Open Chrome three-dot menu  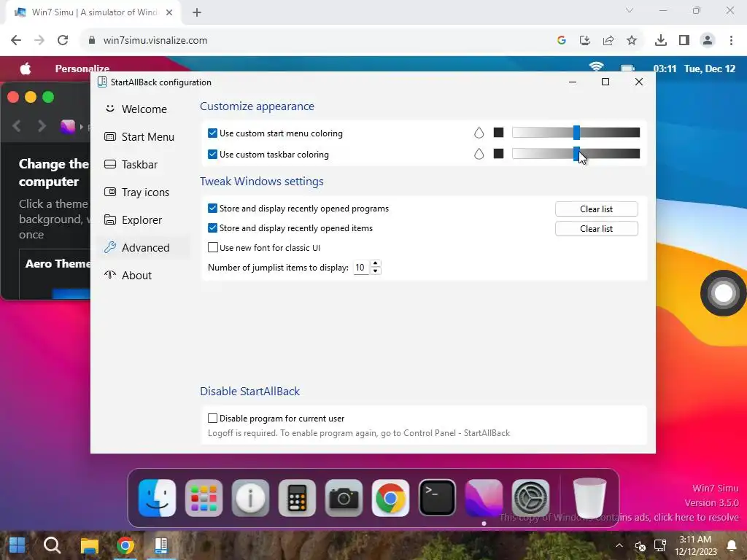click(x=731, y=40)
